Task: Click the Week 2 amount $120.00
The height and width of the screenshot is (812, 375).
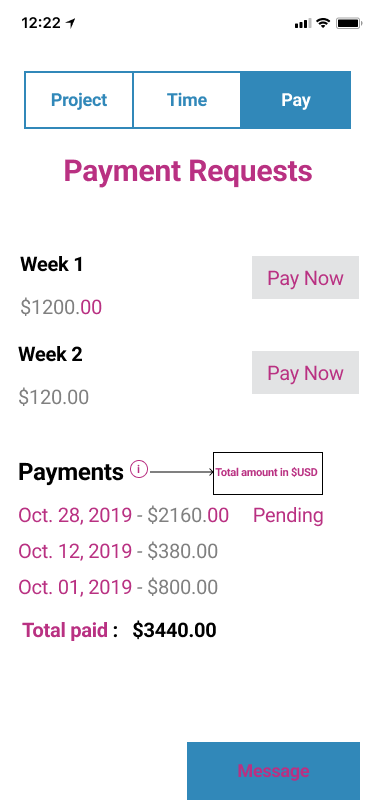Action: tap(54, 397)
